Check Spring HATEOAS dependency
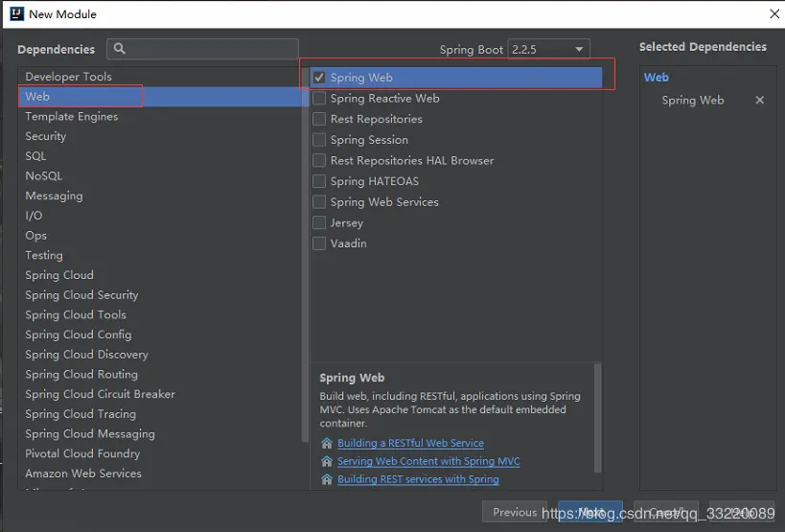785x532 pixels. click(x=319, y=181)
